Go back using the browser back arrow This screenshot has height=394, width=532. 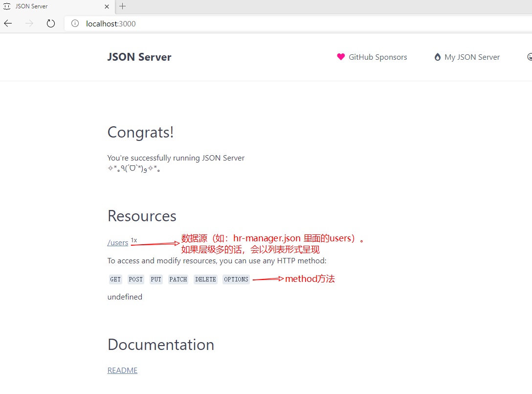tap(8, 23)
